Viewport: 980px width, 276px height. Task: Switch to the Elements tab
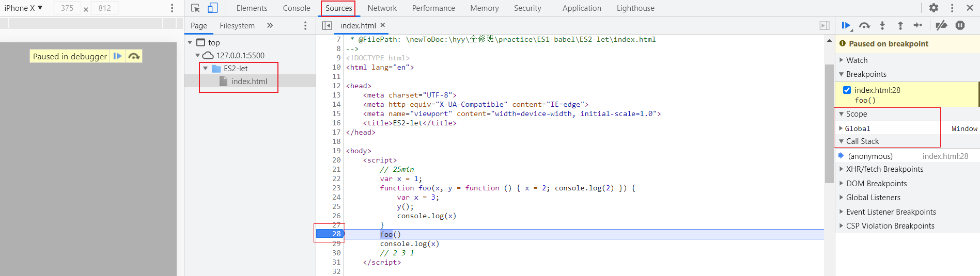coord(252,8)
